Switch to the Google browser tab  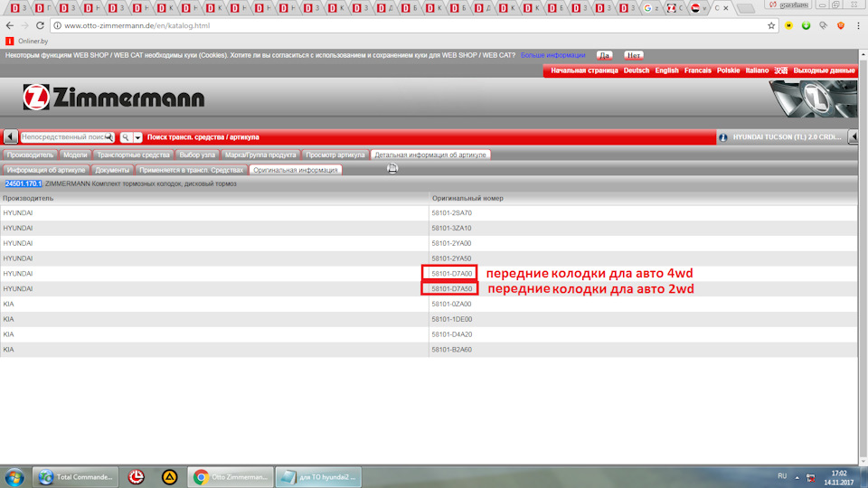click(651, 8)
